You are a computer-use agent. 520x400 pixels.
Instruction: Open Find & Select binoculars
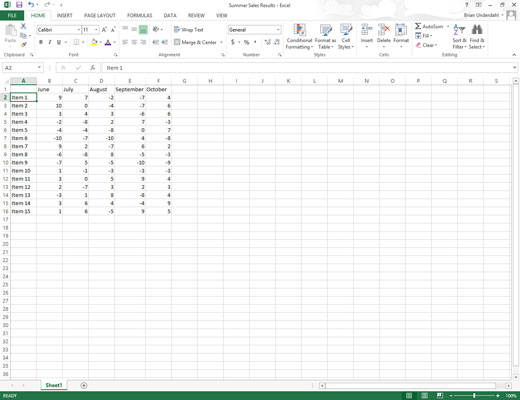click(x=477, y=37)
